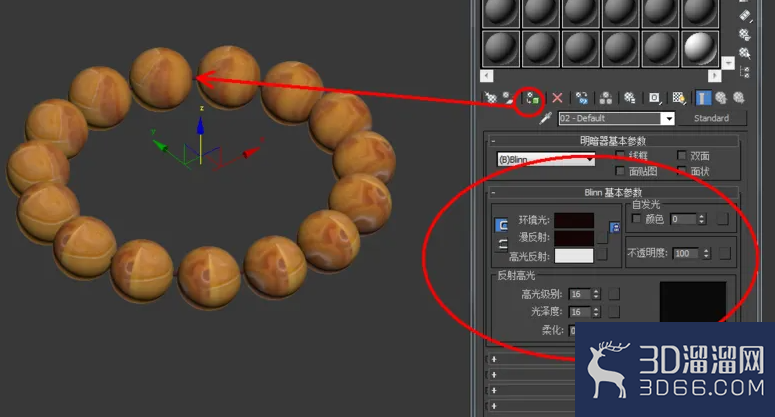Screen dimensions: 775x417
Task: Click the self-illumination value field
Action: (x=684, y=219)
